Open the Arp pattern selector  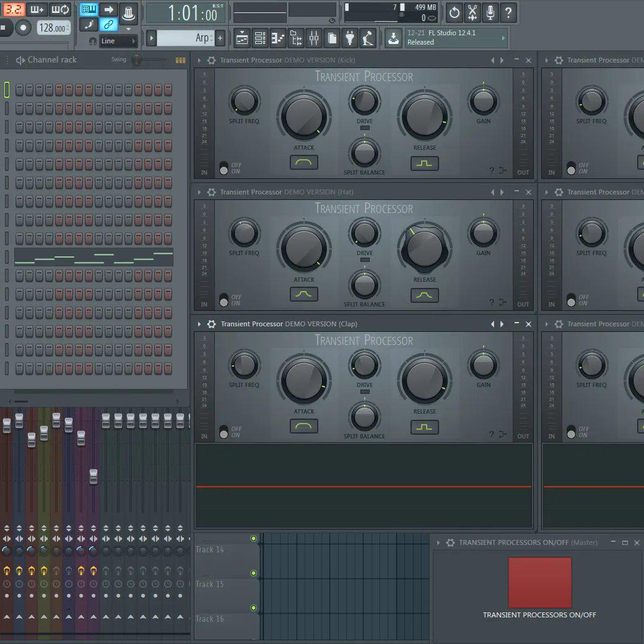185,38
